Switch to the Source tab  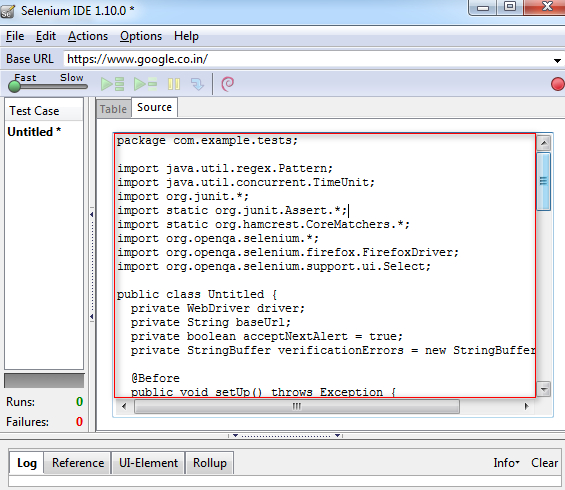[x=155, y=107]
